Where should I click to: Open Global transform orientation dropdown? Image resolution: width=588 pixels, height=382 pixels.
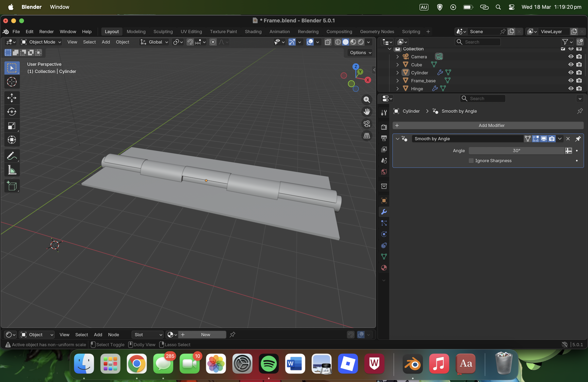tap(154, 42)
